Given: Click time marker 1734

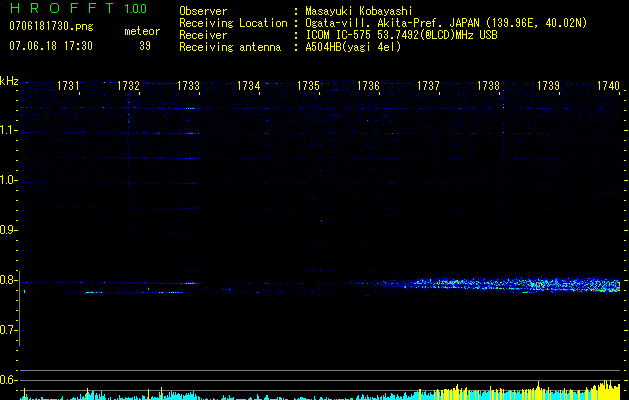Looking at the screenshot, I should point(248,86).
